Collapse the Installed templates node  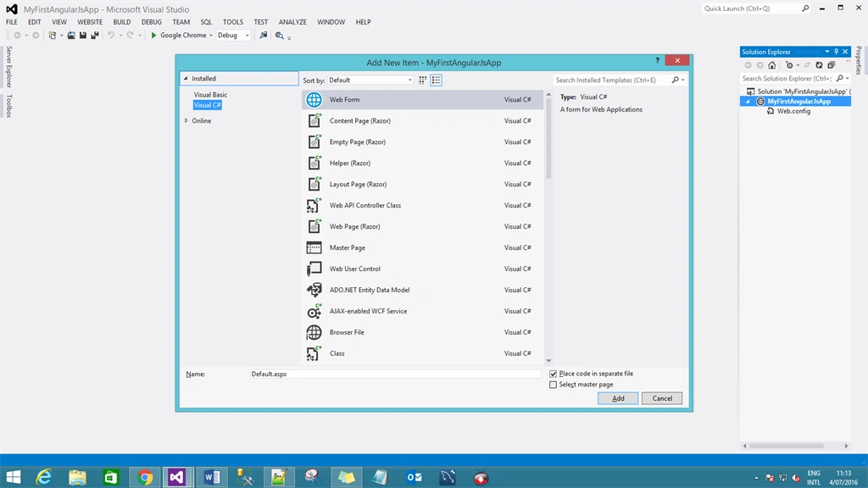click(186, 79)
